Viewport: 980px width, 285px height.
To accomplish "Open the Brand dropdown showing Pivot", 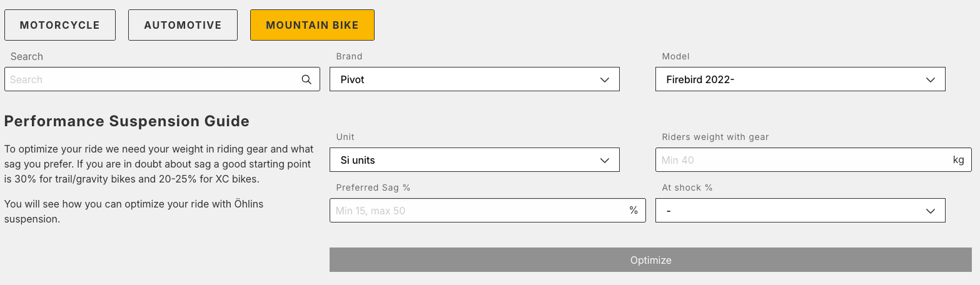I will (474, 79).
